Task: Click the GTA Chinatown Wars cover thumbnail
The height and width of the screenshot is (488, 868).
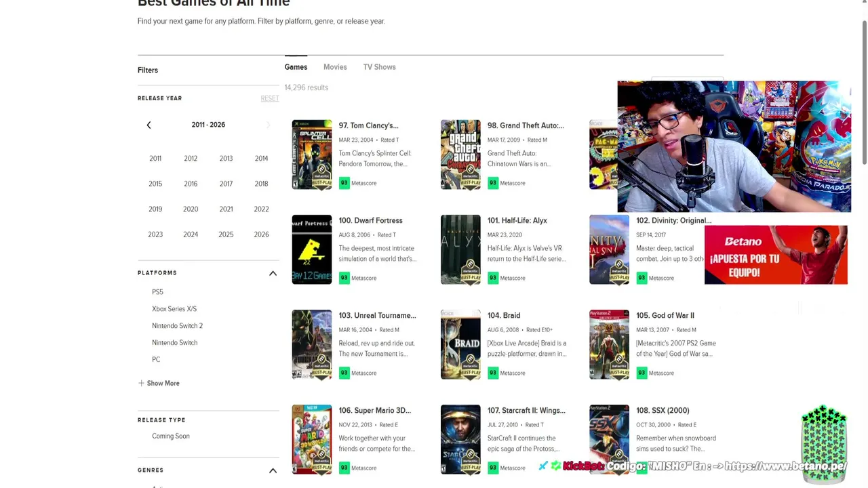Action: click(x=460, y=155)
